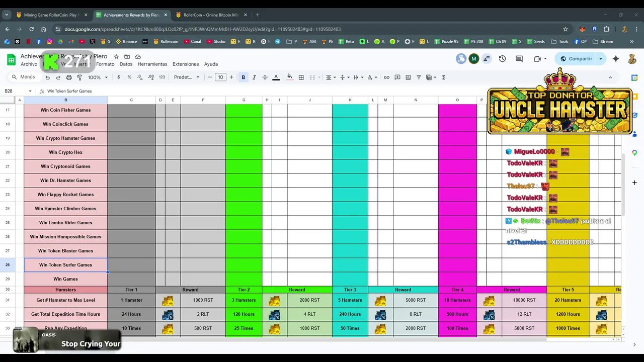Redo the last action in Sheets toolbar

(x=58, y=77)
